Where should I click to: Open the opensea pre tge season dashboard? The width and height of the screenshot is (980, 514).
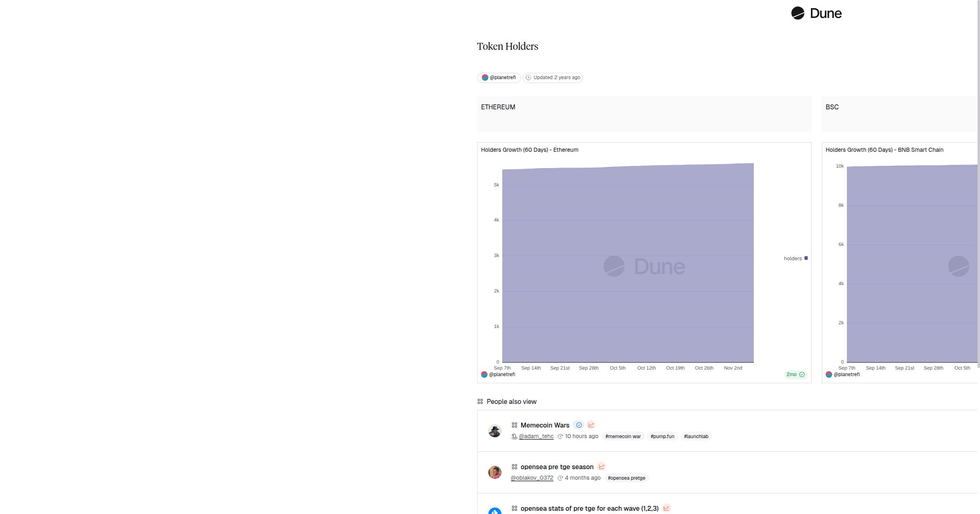(x=557, y=467)
